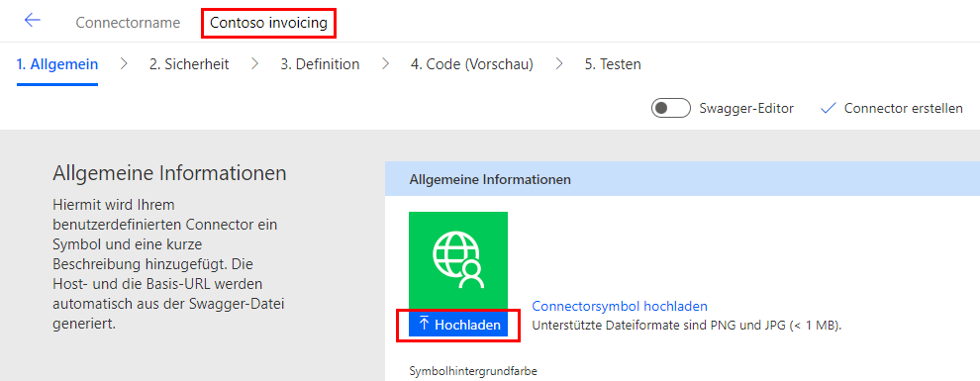This screenshot has height=381, width=980.
Task: Open the Connectorsymbol hochladen link
Action: pyautogui.click(x=620, y=306)
